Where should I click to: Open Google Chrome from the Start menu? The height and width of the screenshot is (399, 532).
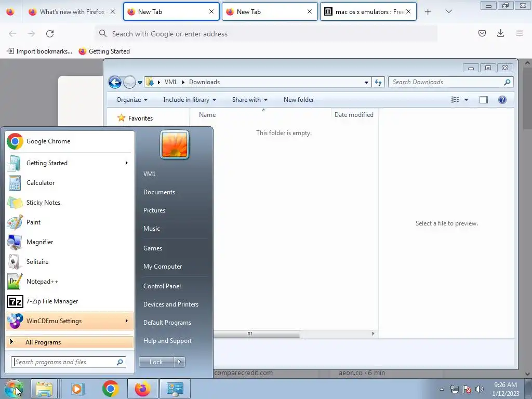(70, 141)
